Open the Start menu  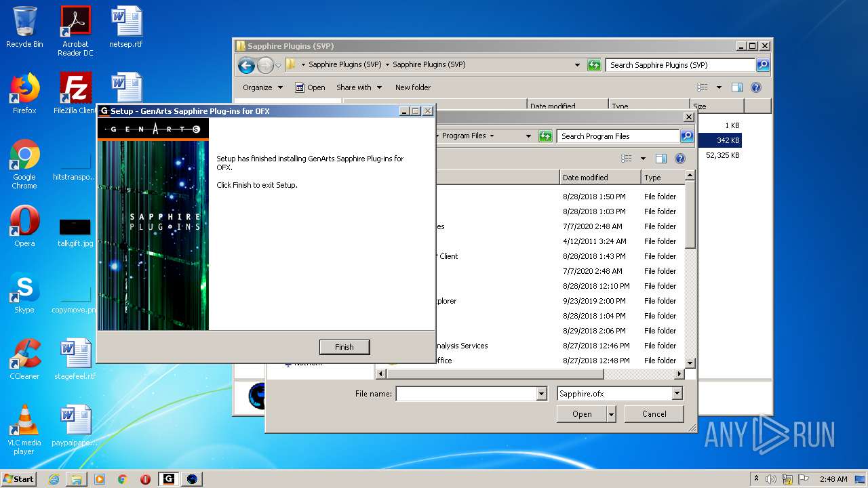[19, 479]
